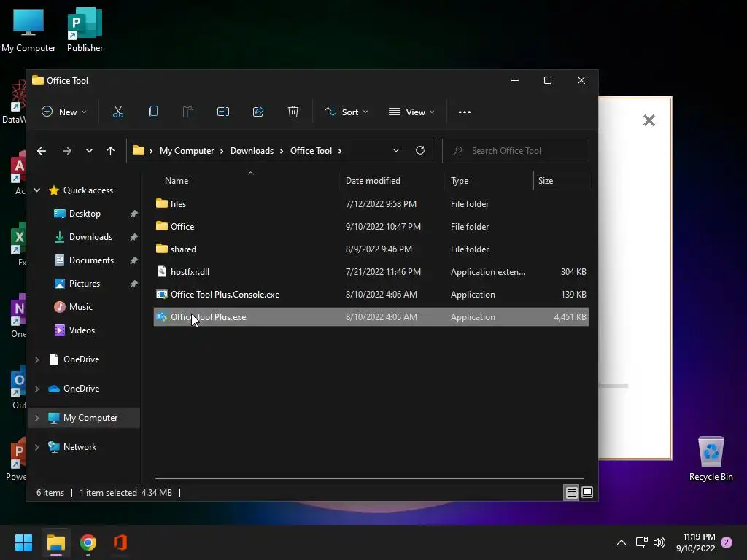Refresh the Office Tool folder view

[x=419, y=150]
